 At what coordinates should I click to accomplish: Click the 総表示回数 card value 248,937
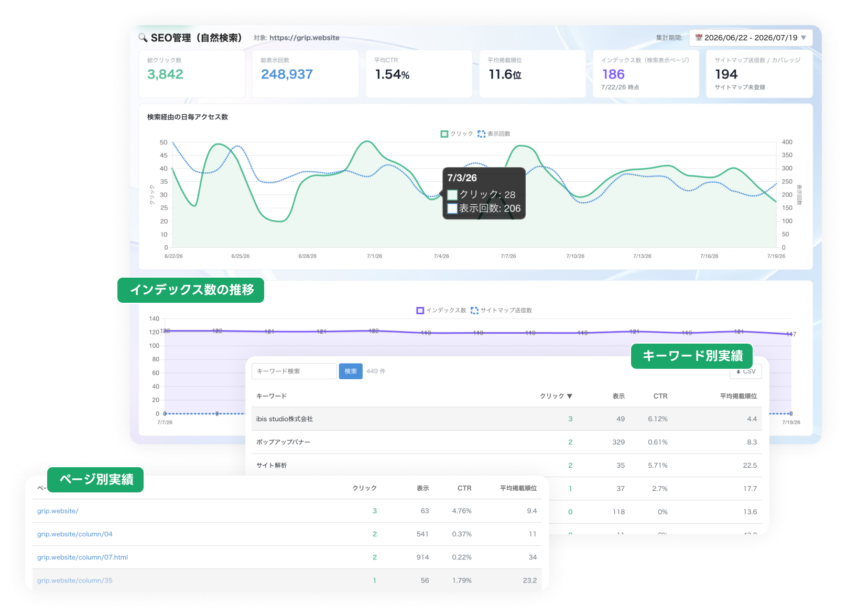tap(287, 74)
